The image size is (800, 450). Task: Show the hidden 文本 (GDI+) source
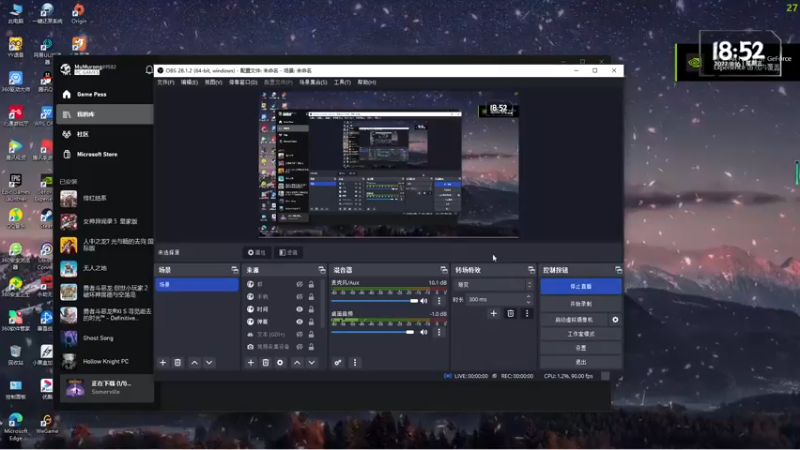click(x=299, y=334)
